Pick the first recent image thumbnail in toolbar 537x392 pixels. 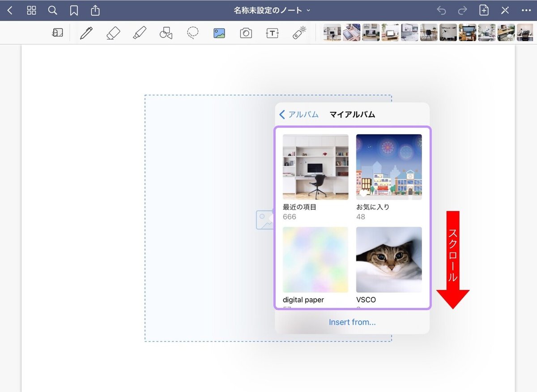click(x=332, y=33)
